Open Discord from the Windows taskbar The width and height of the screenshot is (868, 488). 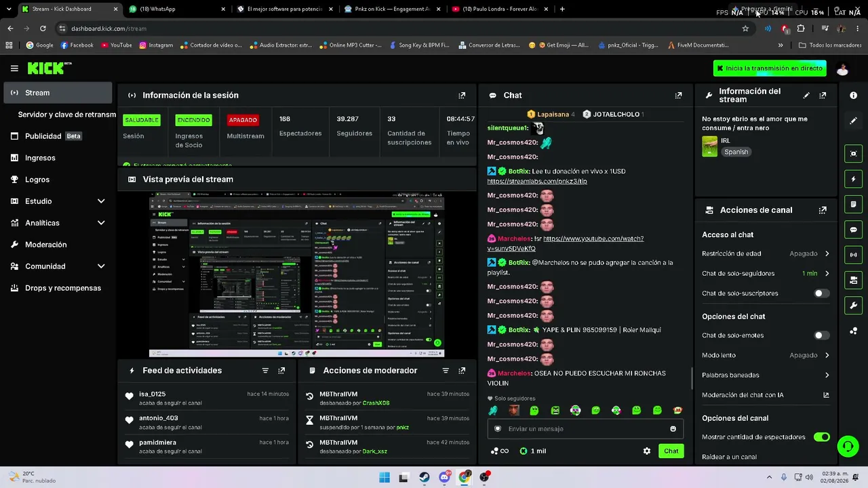444,477
